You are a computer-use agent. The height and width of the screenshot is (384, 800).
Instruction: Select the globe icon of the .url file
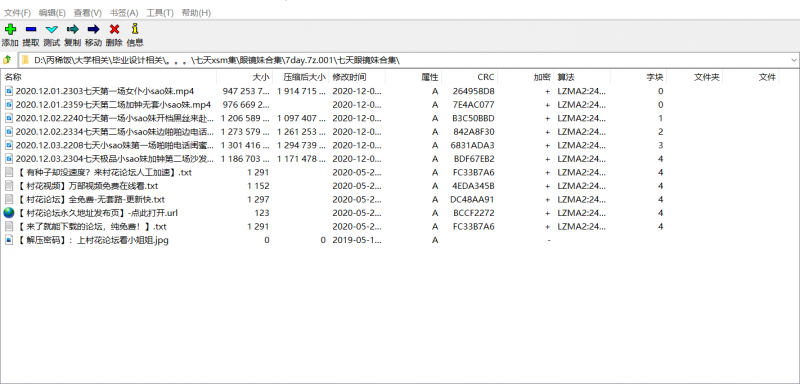pos(9,213)
